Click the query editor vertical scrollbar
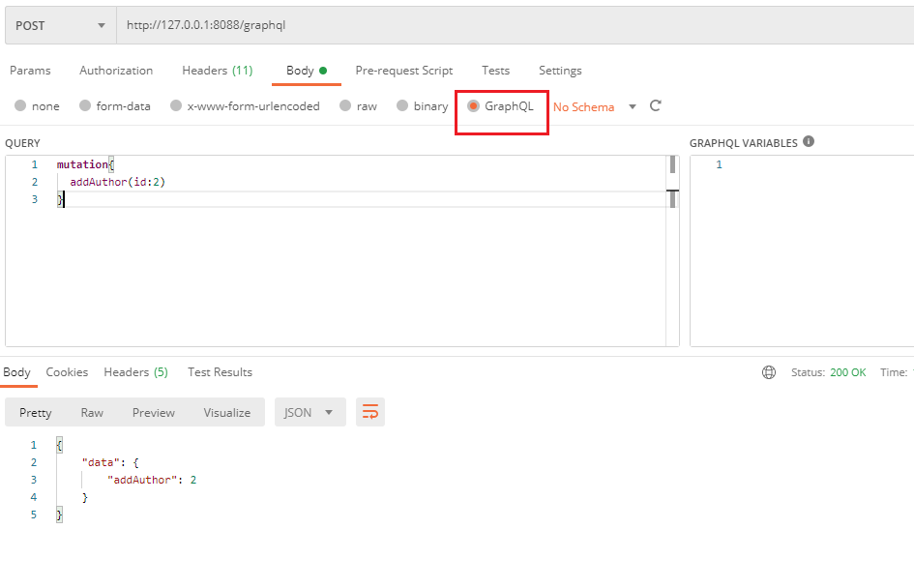This screenshot has width=914, height=588. (672, 250)
